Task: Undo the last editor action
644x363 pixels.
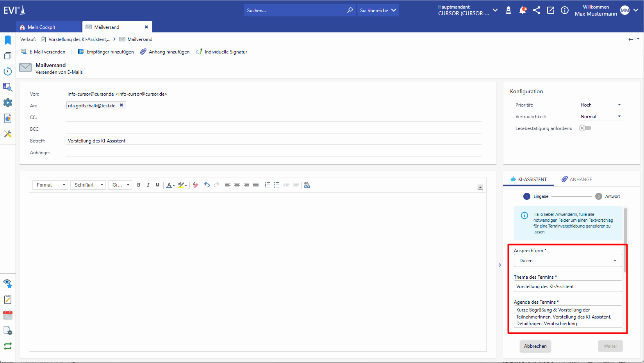Action: 207,185
